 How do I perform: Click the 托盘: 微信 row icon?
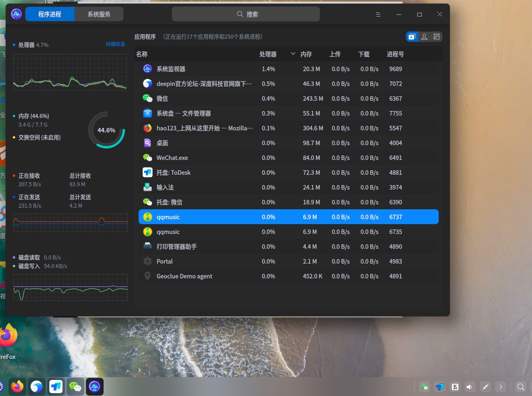coord(148,202)
